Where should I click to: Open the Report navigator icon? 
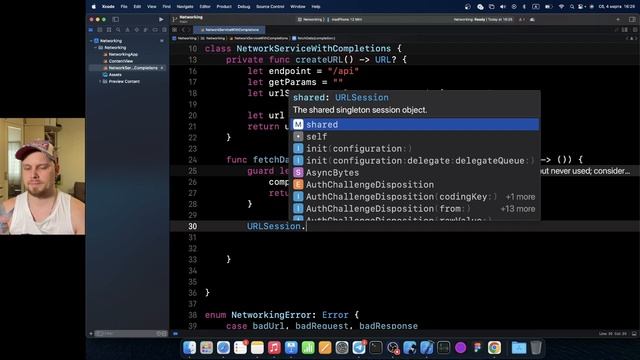pos(164,30)
